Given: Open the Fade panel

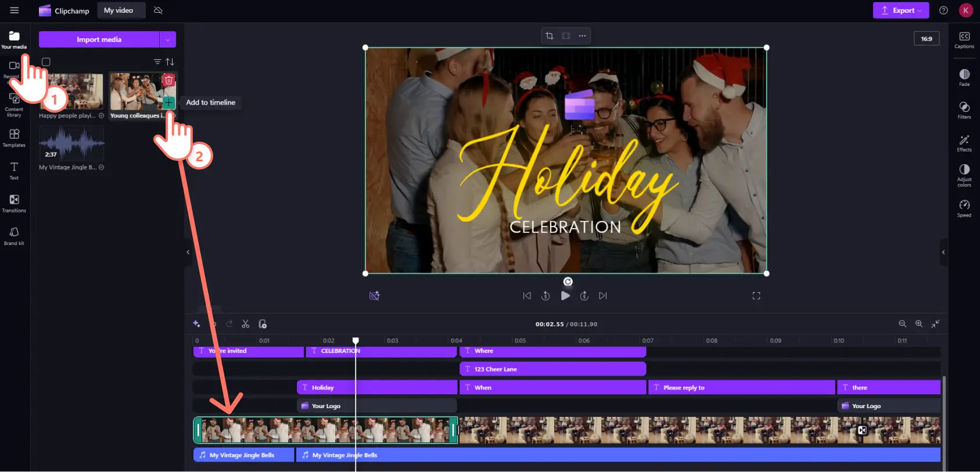Looking at the screenshot, I should (x=964, y=77).
